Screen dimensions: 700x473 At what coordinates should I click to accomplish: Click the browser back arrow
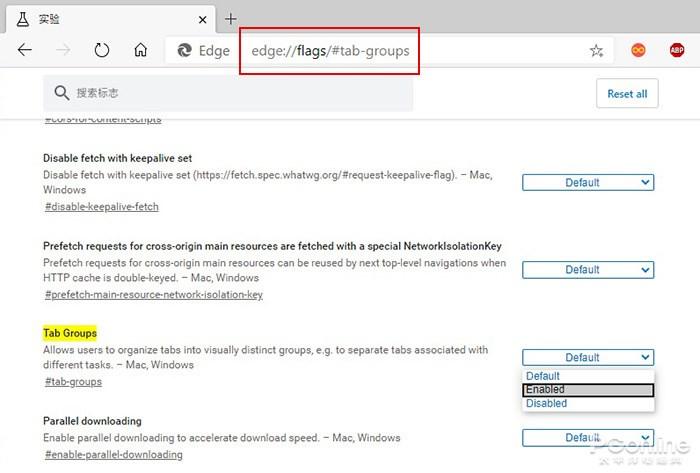[x=25, y=50]
